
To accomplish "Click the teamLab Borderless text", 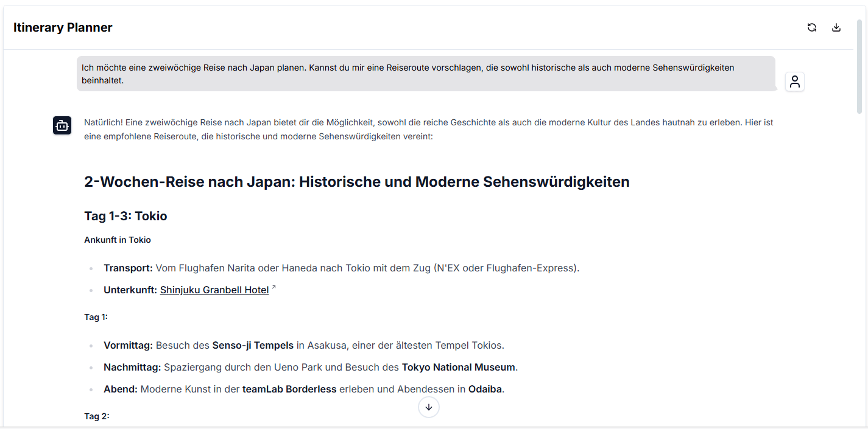I will [x=289, y=389].
